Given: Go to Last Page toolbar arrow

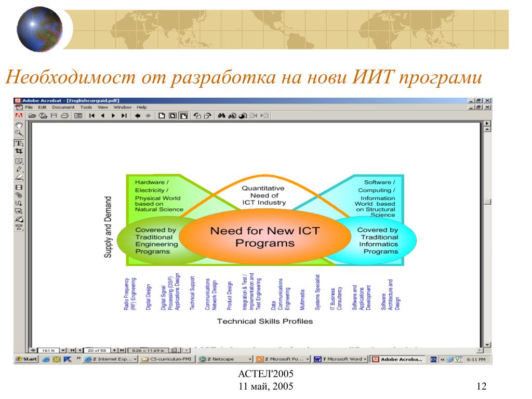Looking at the screenshot, I should [124, 116].
